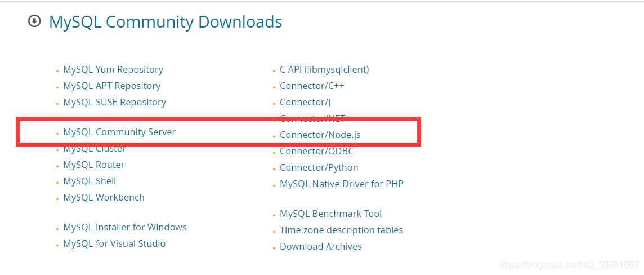Screen dimensions: 644x275
Task: Visit the MySQL Benchmark Tool link
Action: click(x=330, y=214)
